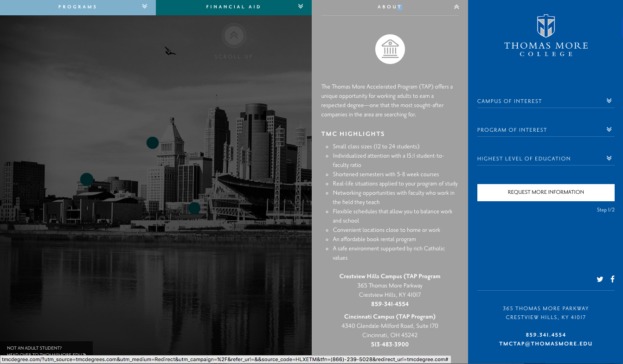The width and height of the screenshot is (623, 364).
Task: Open the Highest Level of Education dropdown
Action: point(546,159)
